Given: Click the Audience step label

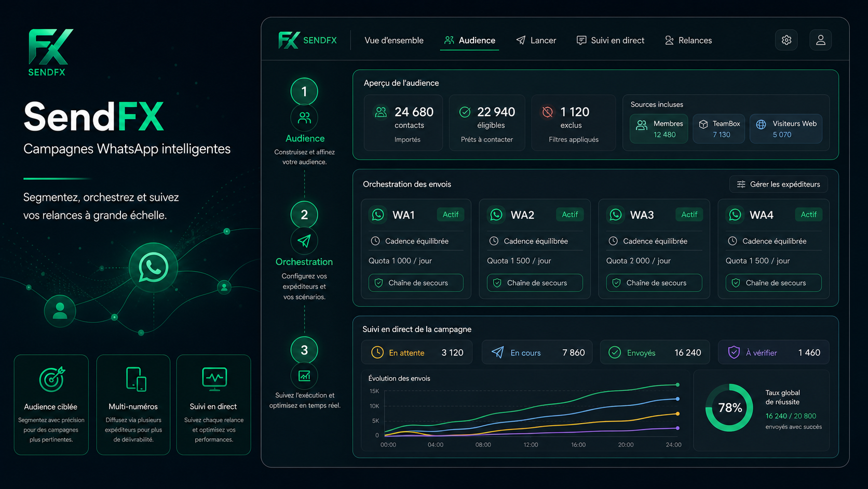Looking at the screenshot, I should 305,138.
